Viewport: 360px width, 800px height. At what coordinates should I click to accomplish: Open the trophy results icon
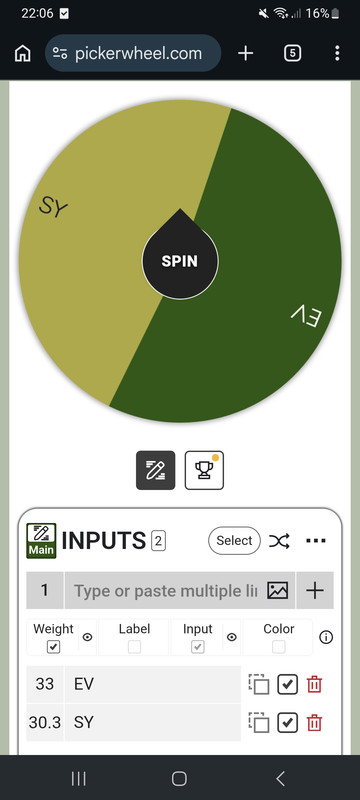click(x=204, y=470)
